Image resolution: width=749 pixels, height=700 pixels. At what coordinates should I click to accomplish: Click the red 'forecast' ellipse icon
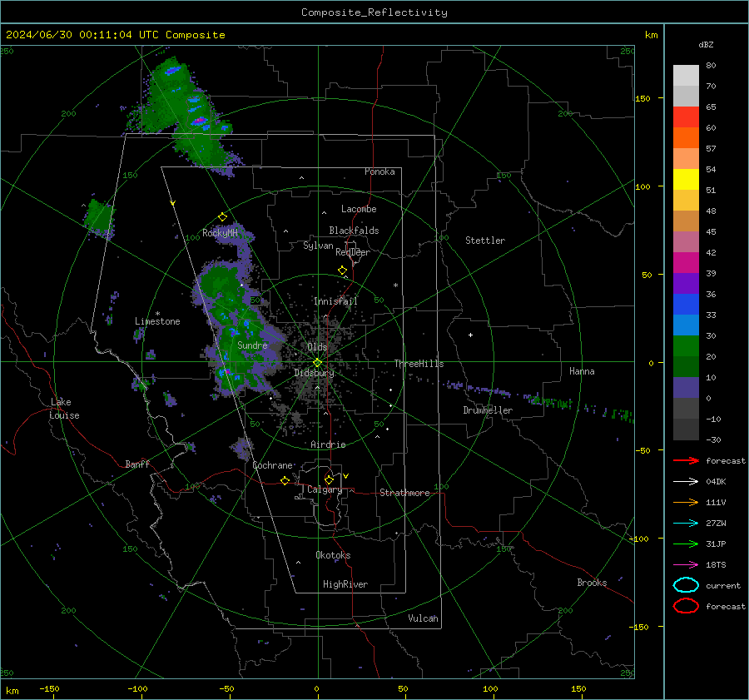[x=686, y=606]
